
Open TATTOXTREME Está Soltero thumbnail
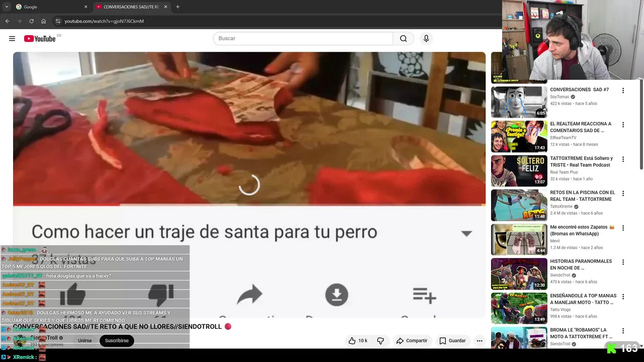coord(519,171)
